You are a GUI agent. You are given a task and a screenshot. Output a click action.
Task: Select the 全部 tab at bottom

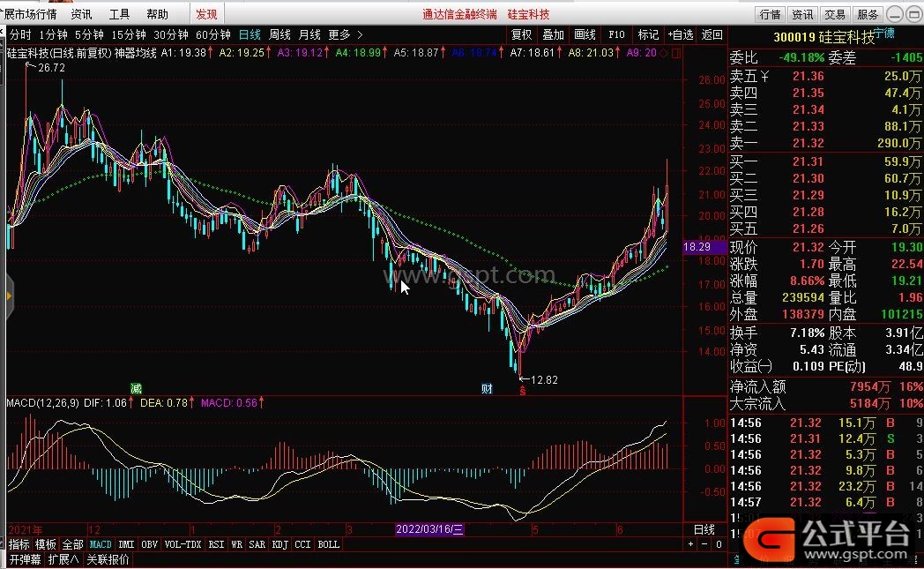pos(72,544)
